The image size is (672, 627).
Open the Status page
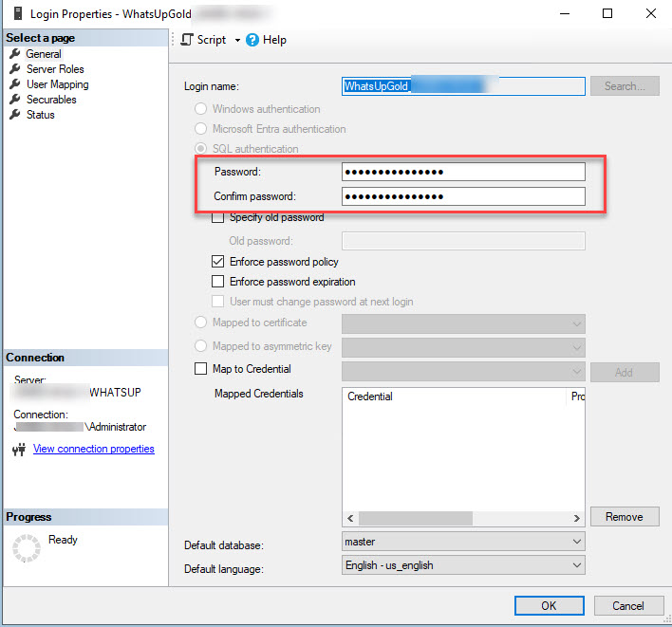(40, 115)
